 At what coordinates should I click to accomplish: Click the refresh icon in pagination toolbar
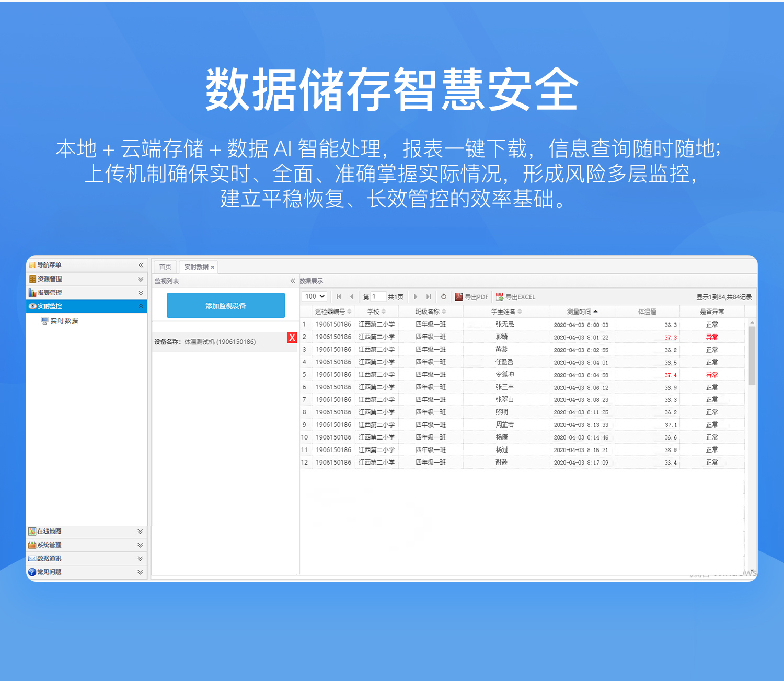point(444,297)
